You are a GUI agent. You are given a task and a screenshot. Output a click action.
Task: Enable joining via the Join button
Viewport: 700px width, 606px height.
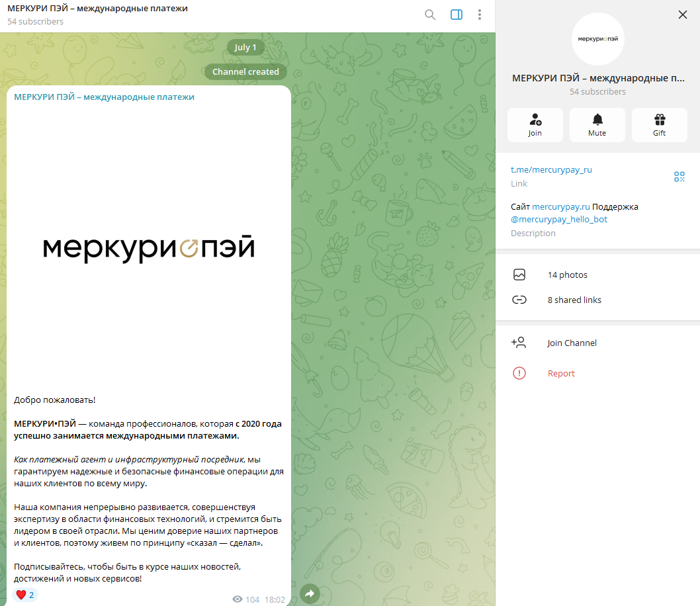point(535,125)
